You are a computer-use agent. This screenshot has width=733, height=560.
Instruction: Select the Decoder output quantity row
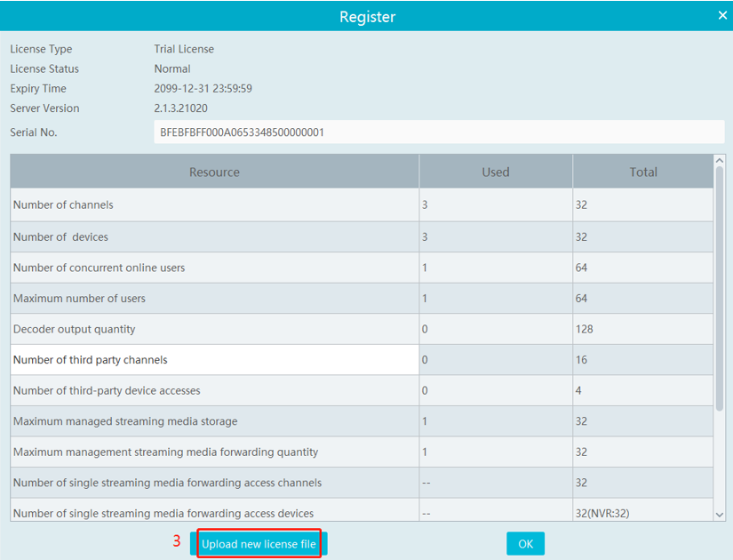[214, 329]
